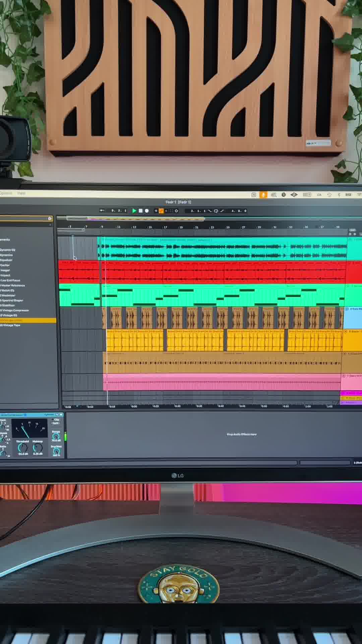Select the first yellow Snare clip
This screenshot has height=644, width=362.
coord(135,340)
